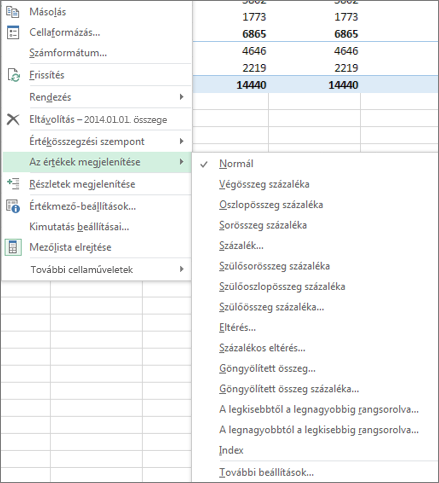Click the Eltávolítás X icon
439x483 pixels.
click(x=13, y=119)
